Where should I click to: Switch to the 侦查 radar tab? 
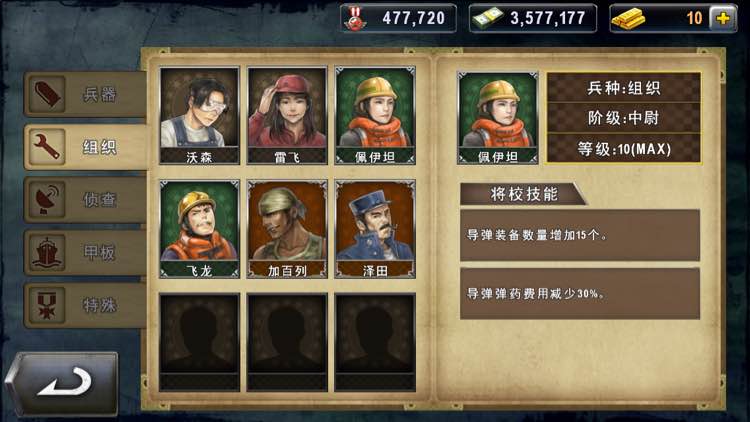point(85,200)
